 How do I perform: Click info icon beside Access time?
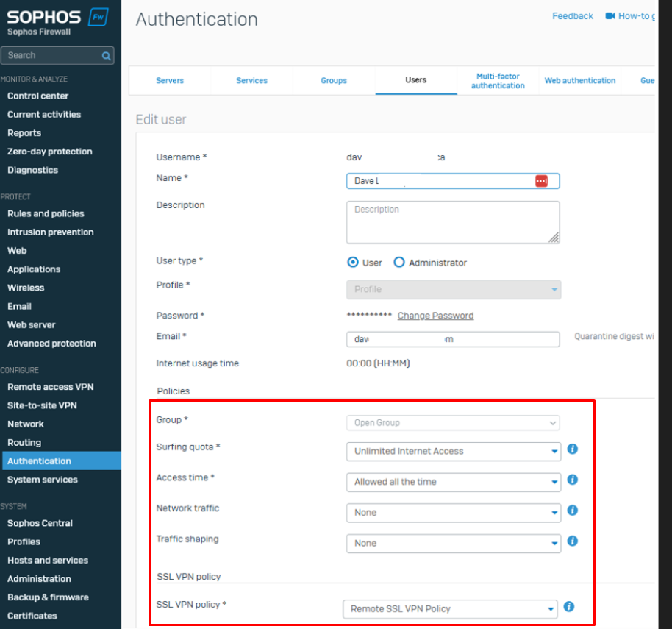pyautogui.click(x=572, y=480)
